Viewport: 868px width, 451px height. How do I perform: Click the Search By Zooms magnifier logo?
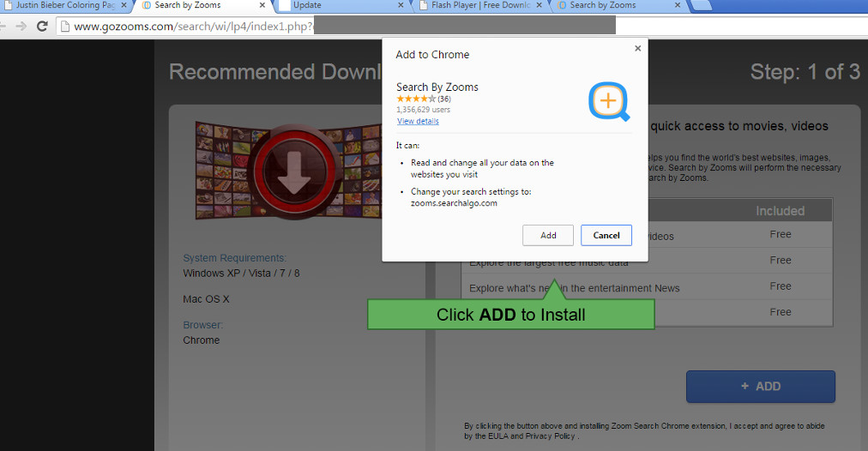(x=609, y=101)
